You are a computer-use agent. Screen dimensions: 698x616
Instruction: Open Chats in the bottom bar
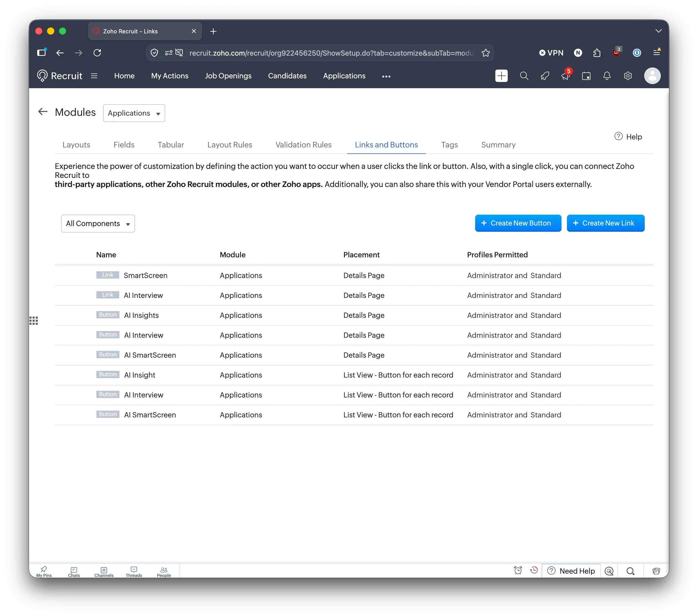coord(74,572)
